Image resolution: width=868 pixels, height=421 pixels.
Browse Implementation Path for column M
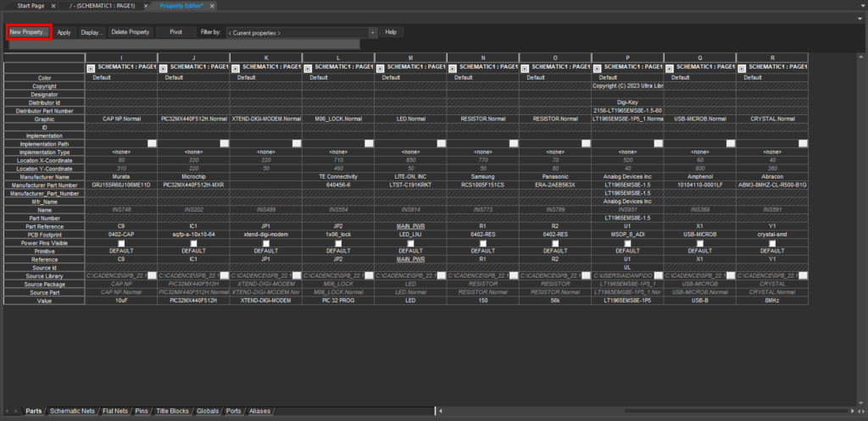click(441, 143)
